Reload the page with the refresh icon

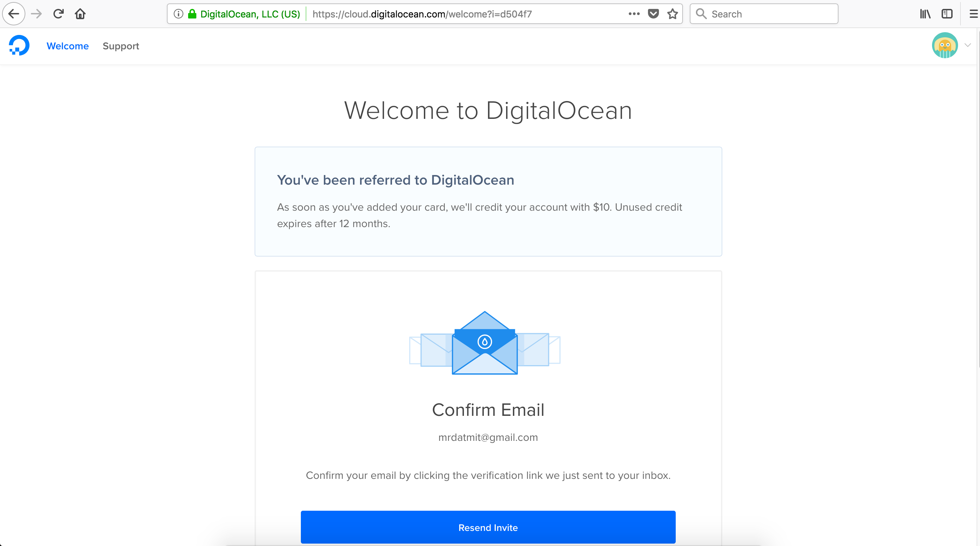pos(58,14)
